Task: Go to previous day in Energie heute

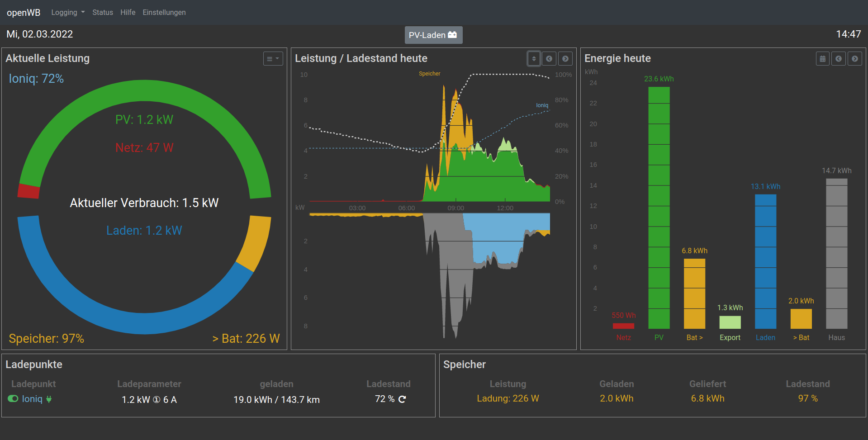Action: 838,59
